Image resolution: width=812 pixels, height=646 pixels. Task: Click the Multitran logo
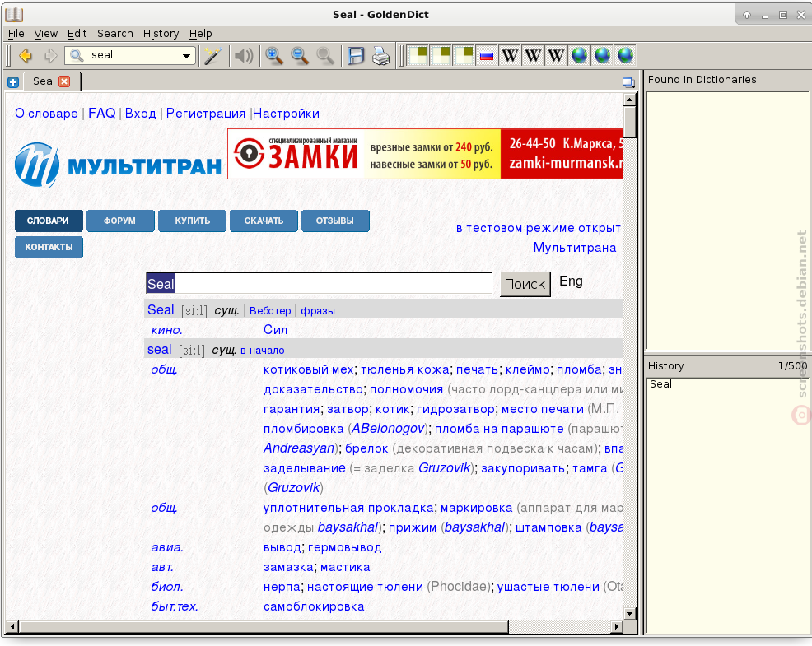pyautogui.click(x=118, y=165)
